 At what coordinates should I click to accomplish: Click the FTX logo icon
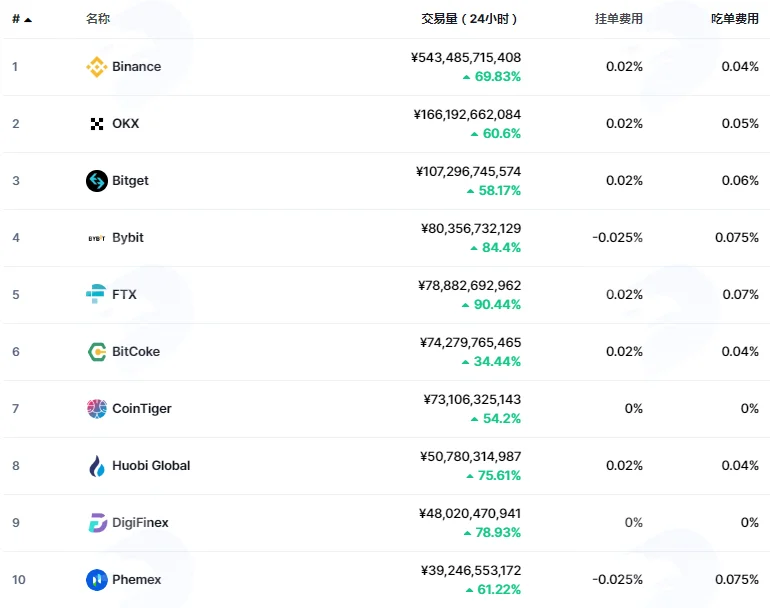click(96, 294)
